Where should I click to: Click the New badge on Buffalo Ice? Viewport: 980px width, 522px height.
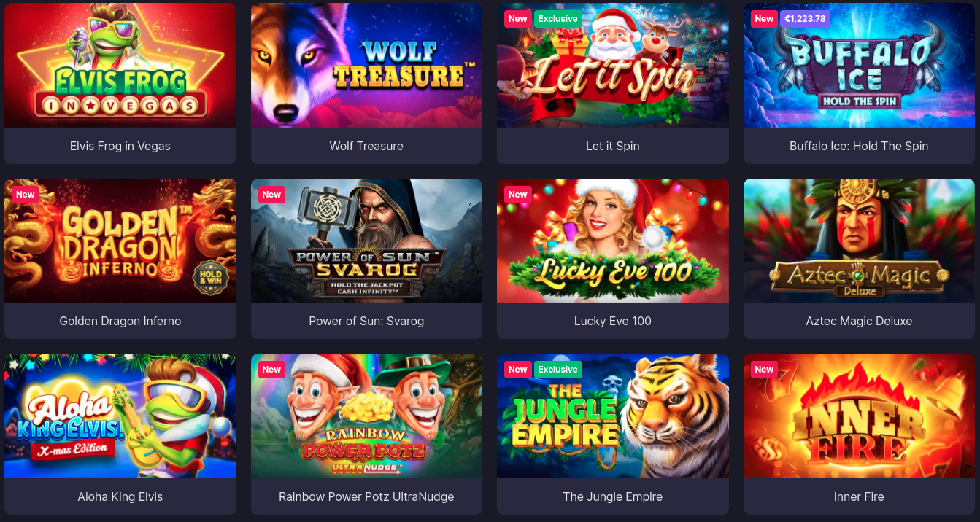pos(764,19)
